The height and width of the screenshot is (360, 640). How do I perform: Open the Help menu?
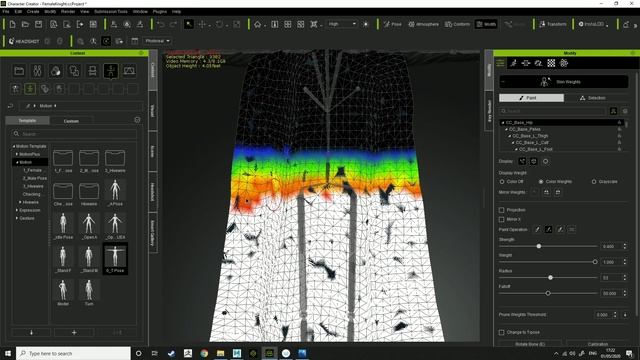[x=176, y=11]
